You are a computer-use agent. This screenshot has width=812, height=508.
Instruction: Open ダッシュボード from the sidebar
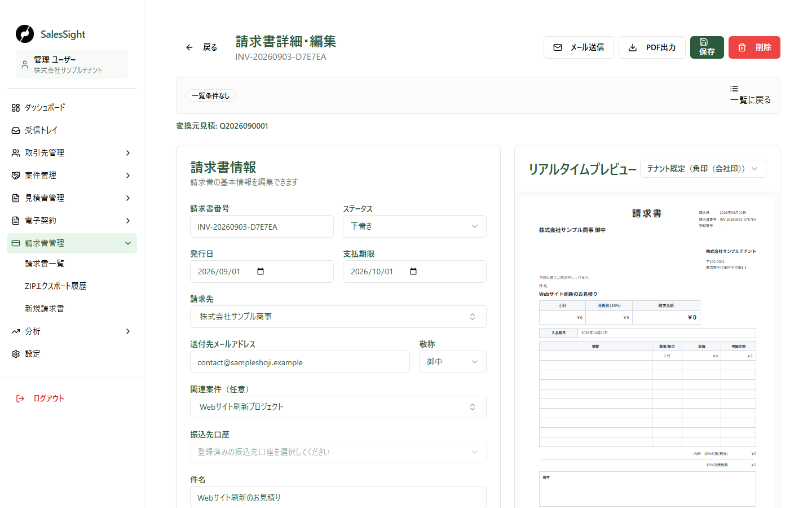click(72, 107)
